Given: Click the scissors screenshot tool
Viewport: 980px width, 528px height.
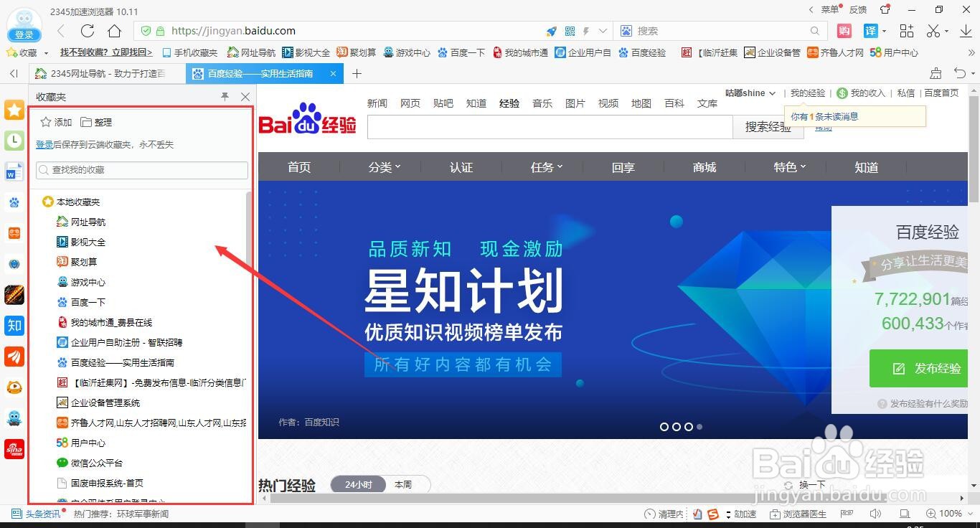Looking at the screenshot, I should 933,31.
